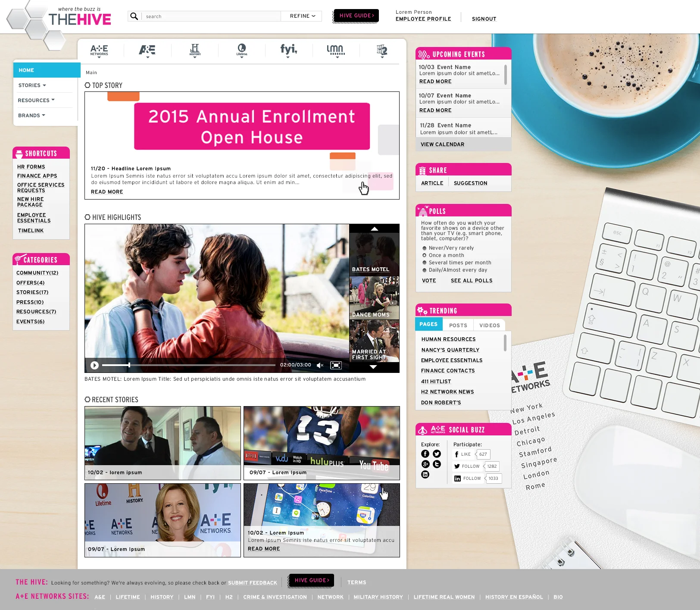Click the Signout link
This screenshot has width=700, height=610.
484,19
